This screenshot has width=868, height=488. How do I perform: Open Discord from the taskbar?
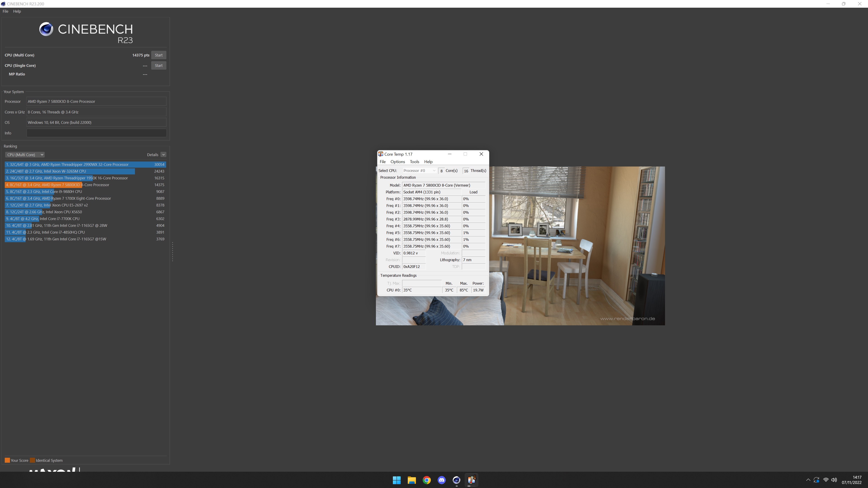441,480
